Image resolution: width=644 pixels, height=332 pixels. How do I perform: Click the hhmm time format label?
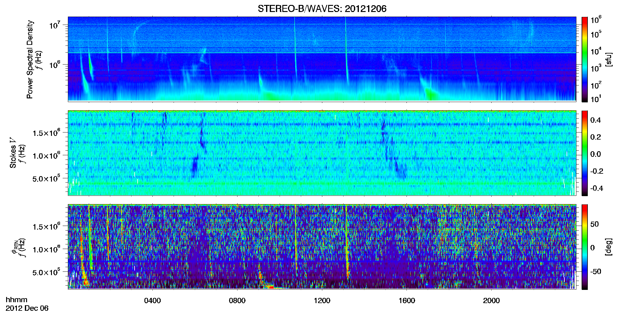click(x=17, y=300)
